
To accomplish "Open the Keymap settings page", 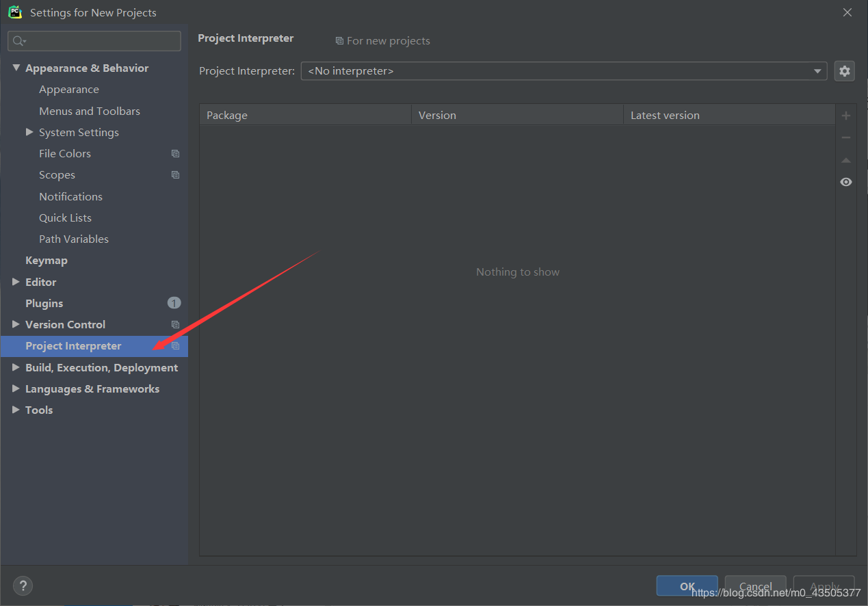I will 47,261.
